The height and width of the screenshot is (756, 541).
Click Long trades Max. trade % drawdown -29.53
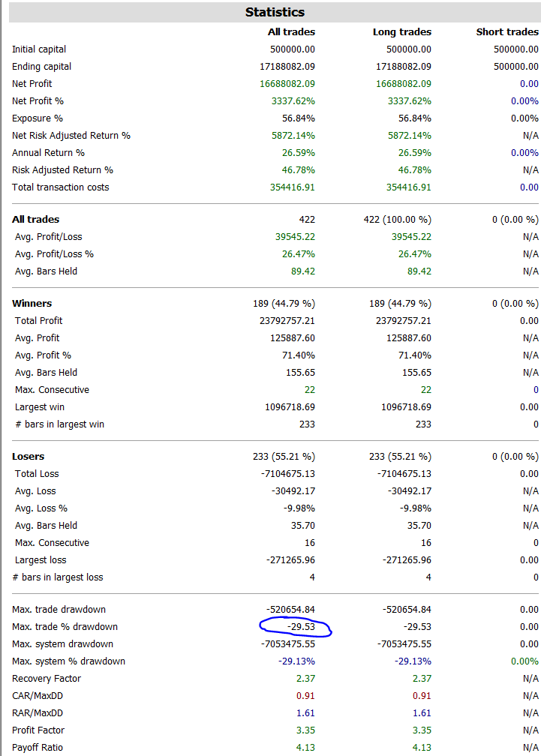coord(417,627)
